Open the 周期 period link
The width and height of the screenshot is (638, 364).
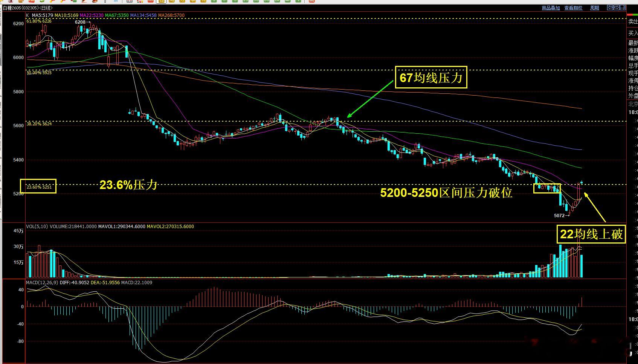click(595, 8)
